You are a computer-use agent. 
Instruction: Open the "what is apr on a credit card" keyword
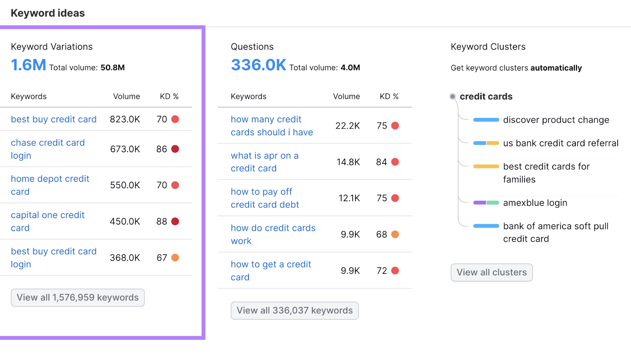pyautogui.click(x=264, y=162)
